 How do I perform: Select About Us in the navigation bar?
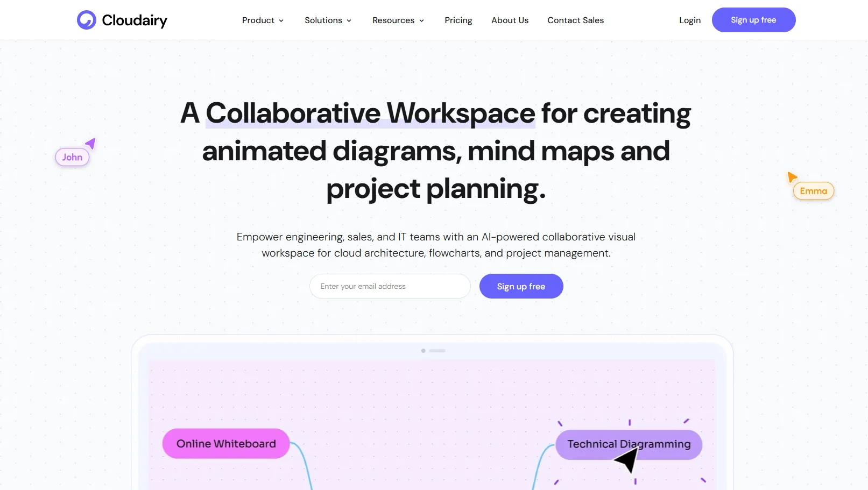point(510,20)
